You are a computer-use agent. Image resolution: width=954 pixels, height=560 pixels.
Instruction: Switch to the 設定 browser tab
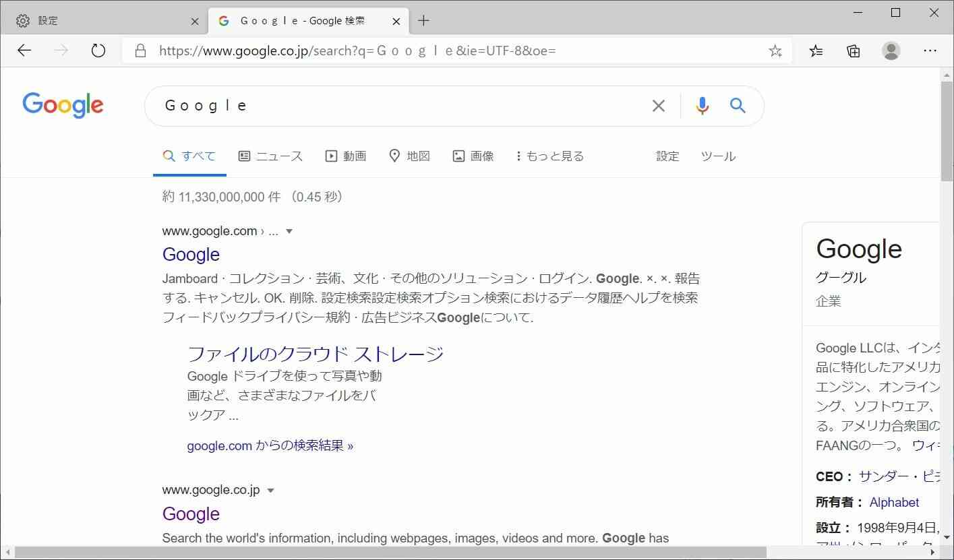click(104, 21)
